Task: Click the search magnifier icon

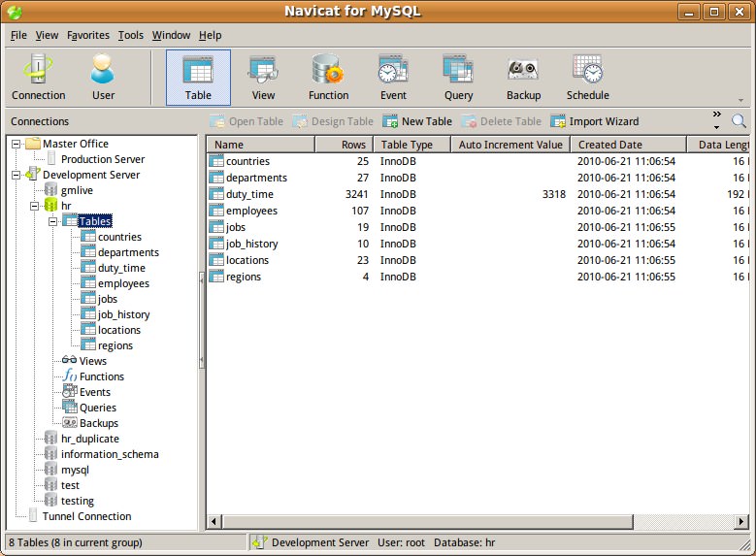Action: point(739,121)
